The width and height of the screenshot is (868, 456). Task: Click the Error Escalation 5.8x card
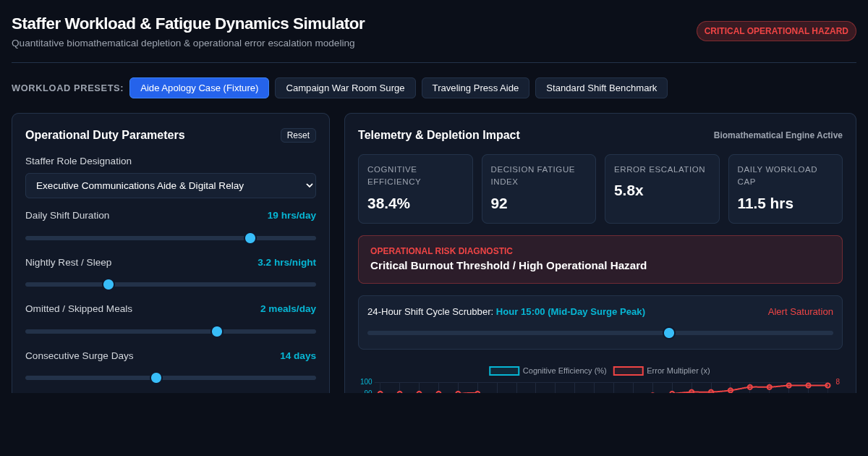pos(662,189)
